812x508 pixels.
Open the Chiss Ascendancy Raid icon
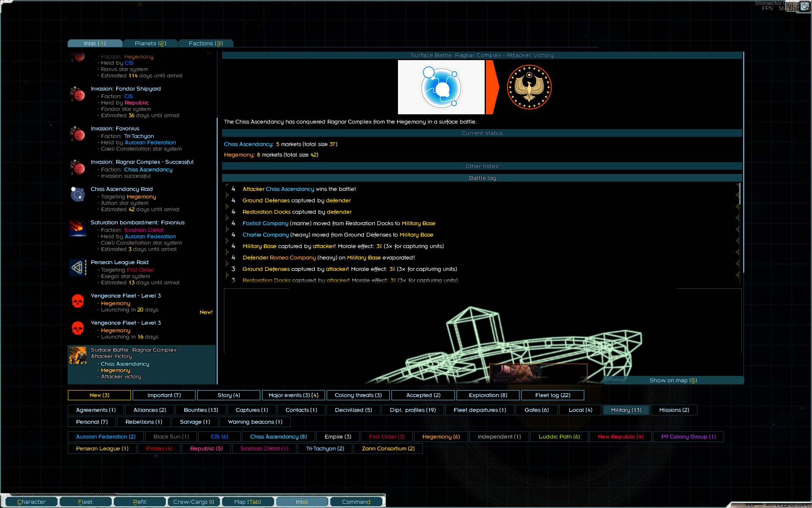(x=78, y=194)
